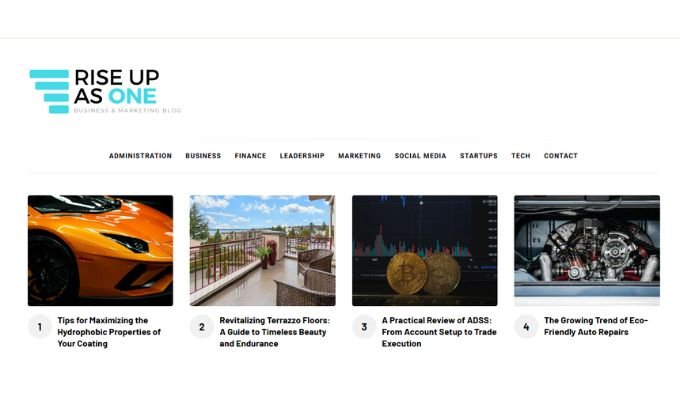Open the balcony terrace photo thumbnail

click(262, 251)
